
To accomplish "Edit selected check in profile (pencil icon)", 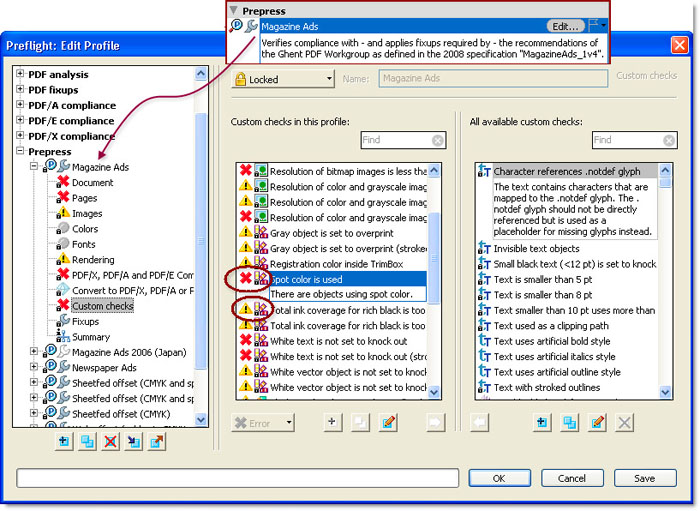I will coord(388,423).
